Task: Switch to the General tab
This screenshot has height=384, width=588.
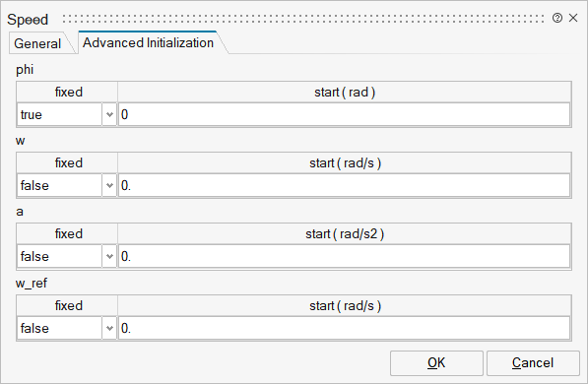Action: [x=37, y=43]
